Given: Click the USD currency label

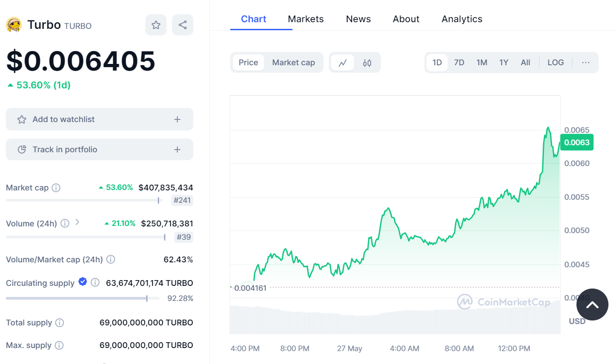Looking at the screenshot, I should [x=577, y=321].
